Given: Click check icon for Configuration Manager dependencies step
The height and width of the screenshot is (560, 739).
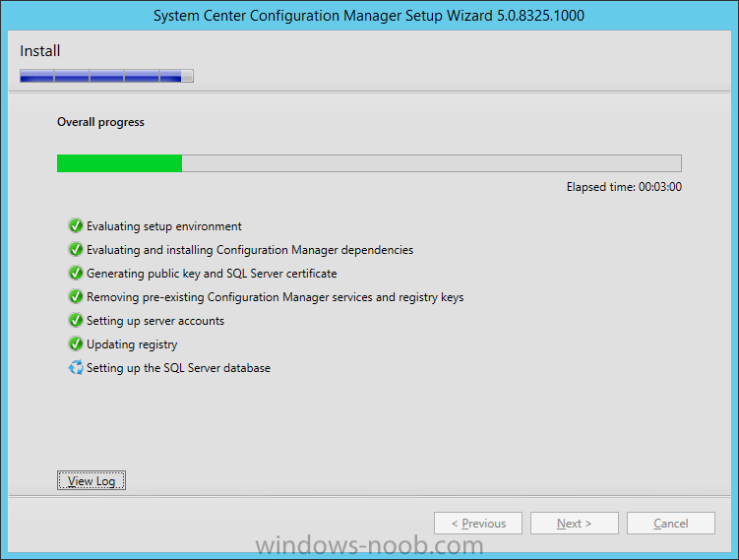Looking at the screenshot, I should point(76,249).
